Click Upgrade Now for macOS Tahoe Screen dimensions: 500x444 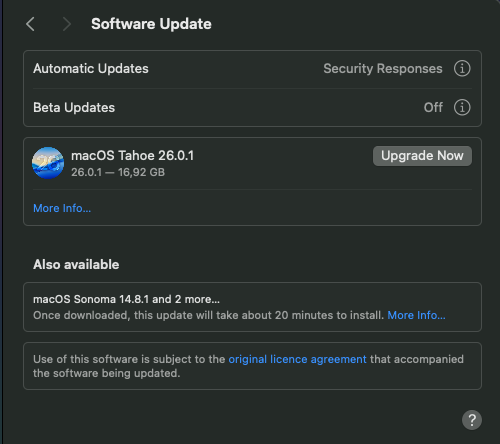[422, 156]
